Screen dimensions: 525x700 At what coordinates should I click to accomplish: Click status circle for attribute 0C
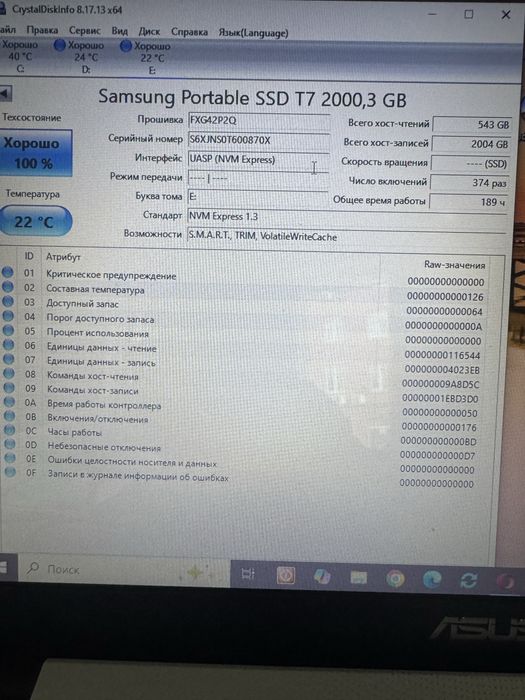pos(10,430)
